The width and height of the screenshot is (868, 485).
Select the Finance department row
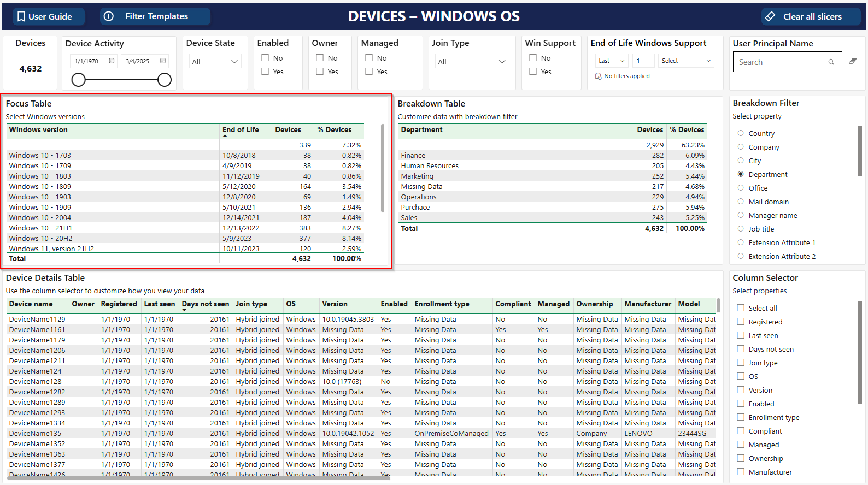413,156
